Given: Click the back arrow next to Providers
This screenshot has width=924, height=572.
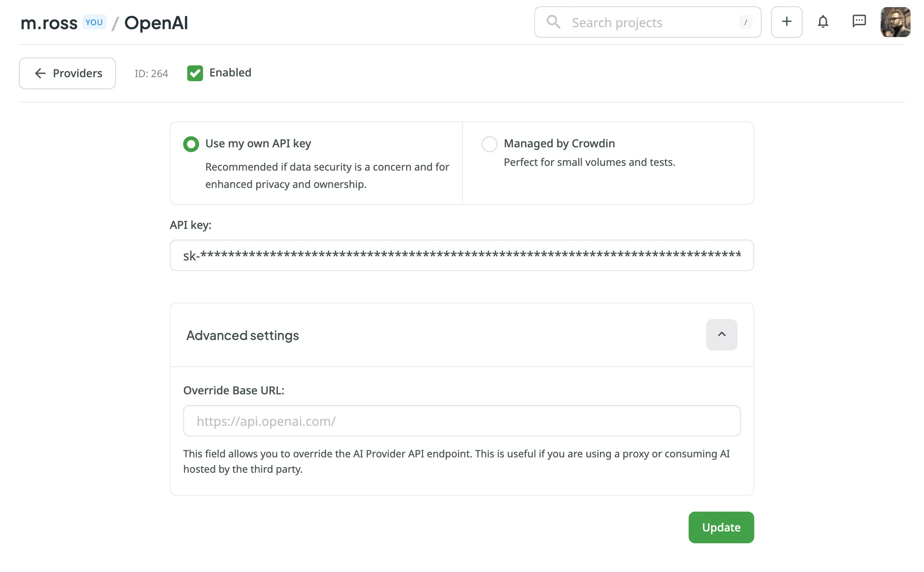Looking at the screenshot, I should pos(40,73).
